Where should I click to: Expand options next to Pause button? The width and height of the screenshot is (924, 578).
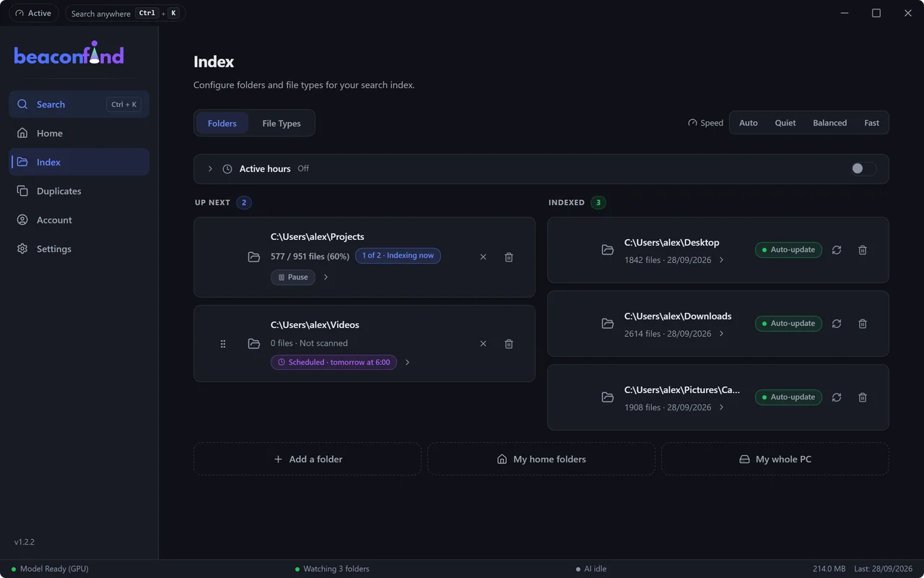click(326, 277)
